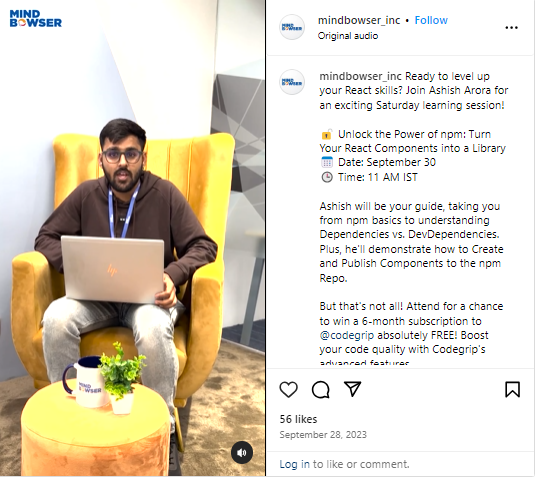Click the Log in link
535x477 pixels.
point(294,464)
